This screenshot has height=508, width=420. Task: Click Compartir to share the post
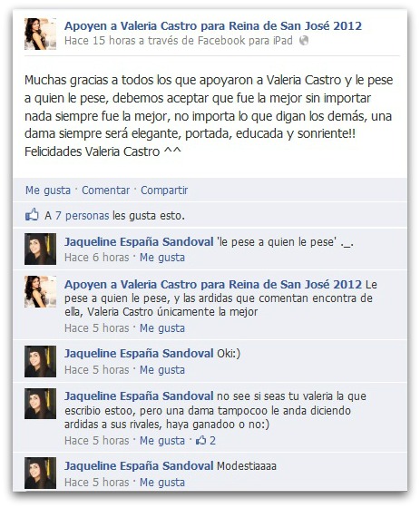click(x=164, y=190)
